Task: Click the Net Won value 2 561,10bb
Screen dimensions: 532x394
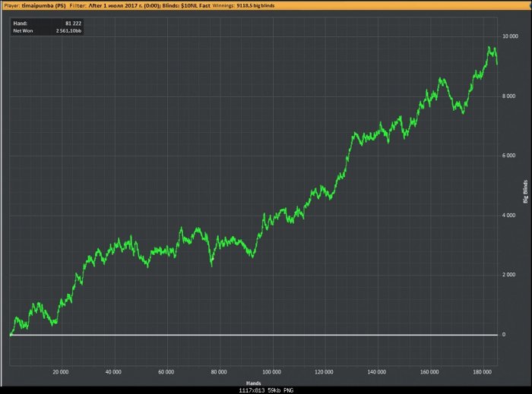Action: pos(69,31)
